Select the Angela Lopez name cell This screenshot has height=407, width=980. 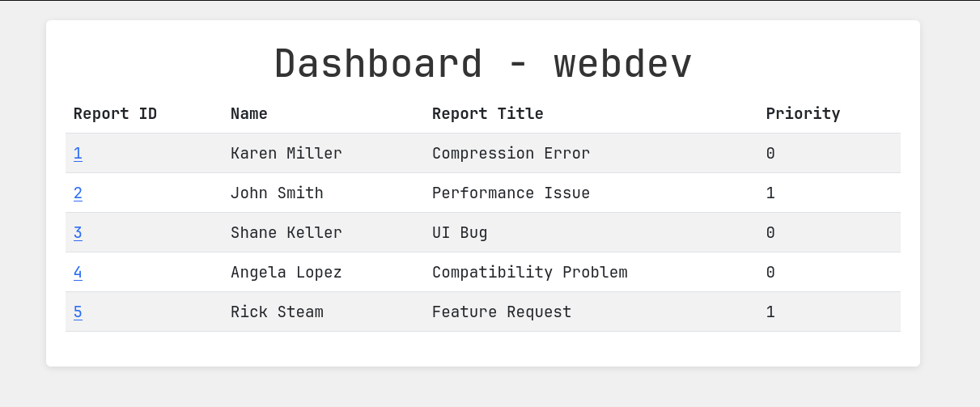pyautogui.click(x=286, y=273)
